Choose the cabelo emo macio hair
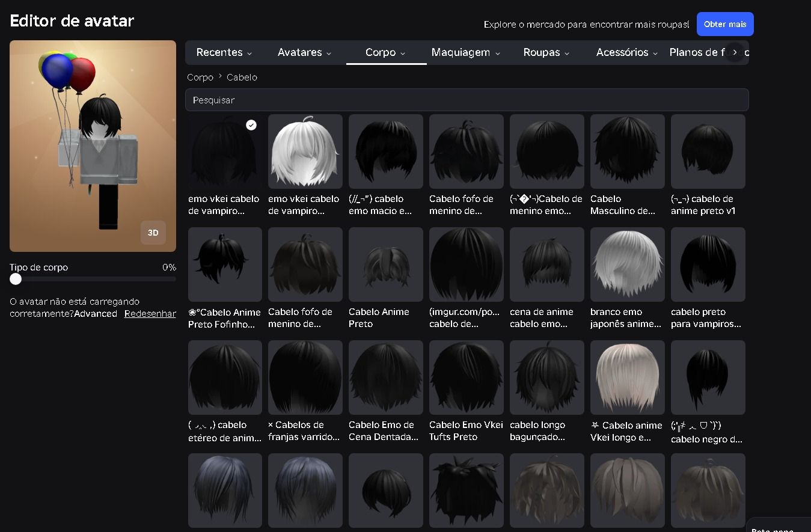Image resolution: width=811 pixels, height=532 pixels. pyautogui.click(x=386, y=151)
